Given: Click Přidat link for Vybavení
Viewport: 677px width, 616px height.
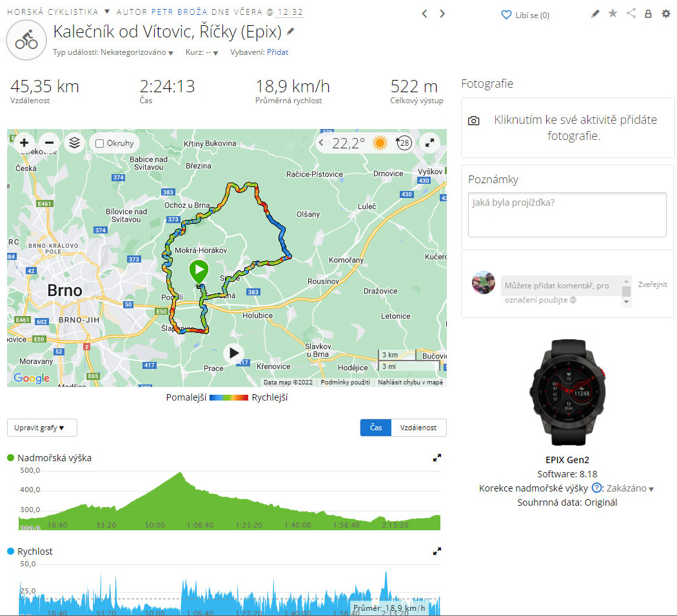Looking at the screenshot, I should (x=278, y=52).
